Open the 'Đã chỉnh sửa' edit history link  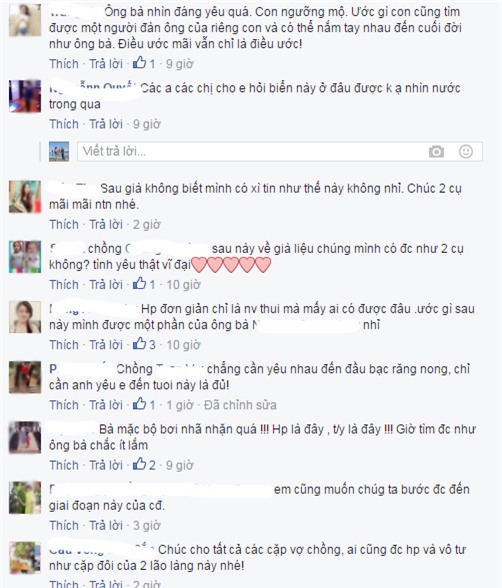coord(240,405)
